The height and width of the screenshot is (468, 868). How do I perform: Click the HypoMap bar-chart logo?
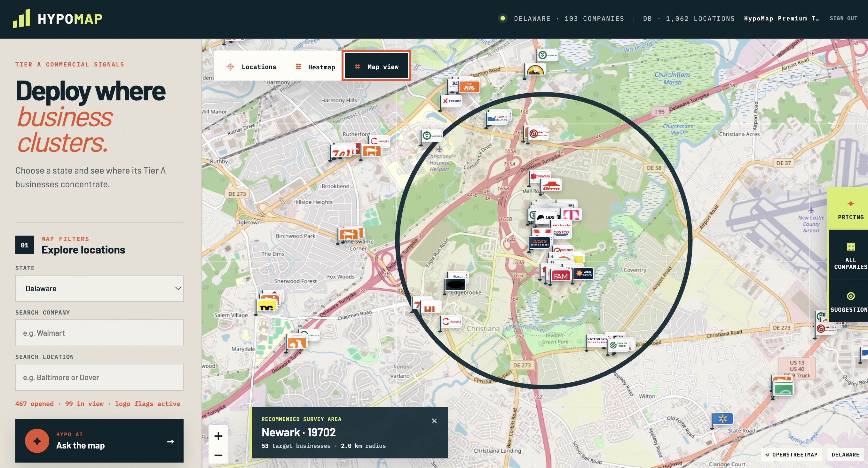pyautogui.click(x=21, y=19)
